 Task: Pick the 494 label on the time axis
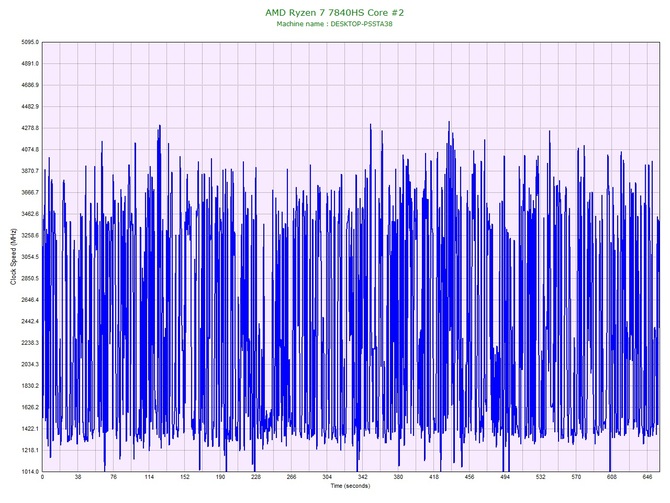point(505,477)
